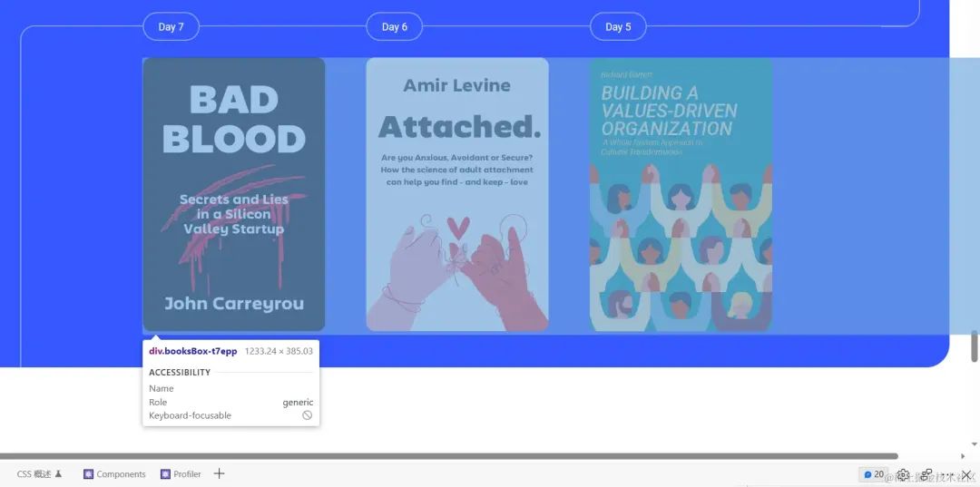Viewport: 980px width, 487px height.
Task: Click the div.booksBox-t7epp tooltip label
Action: [x=193, y=351]
